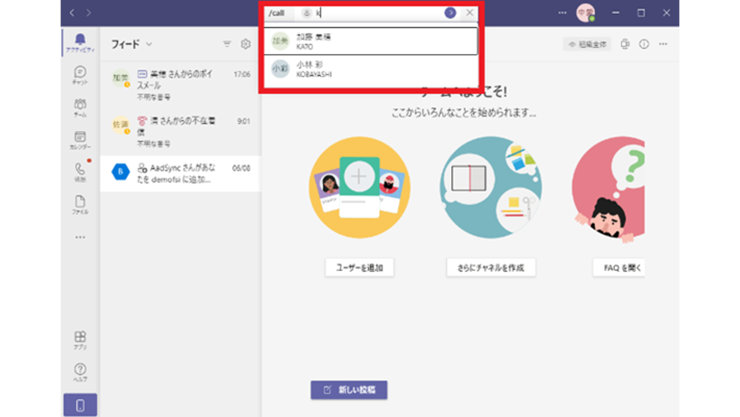The height and width of the screenshot is (417, 740).
Task: Open missed call notification from 9:01
Action: (181, 132)
